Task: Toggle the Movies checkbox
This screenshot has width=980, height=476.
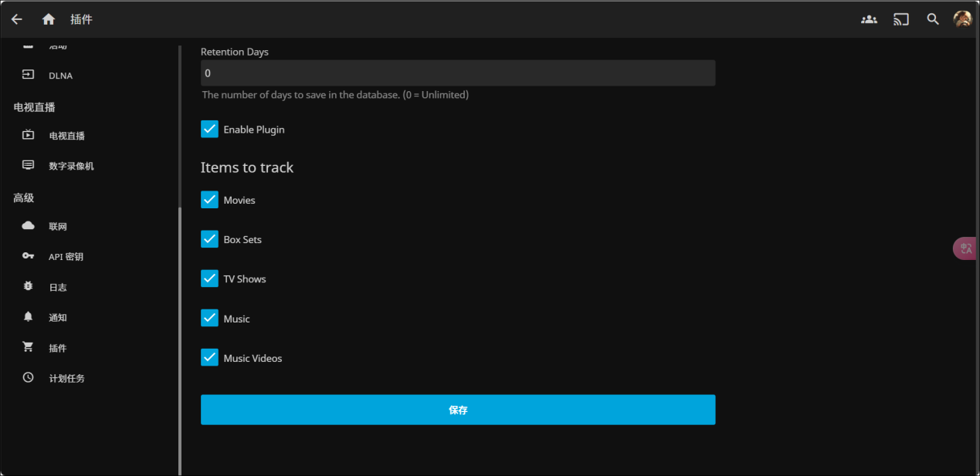Action: (210, 200)
